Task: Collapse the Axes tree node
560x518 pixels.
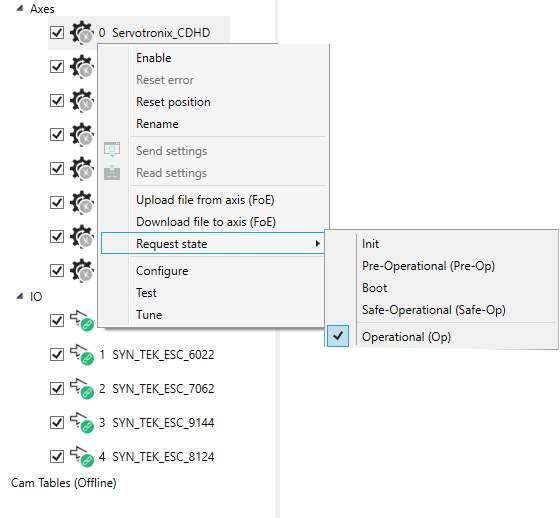Action: coord(20,8)
